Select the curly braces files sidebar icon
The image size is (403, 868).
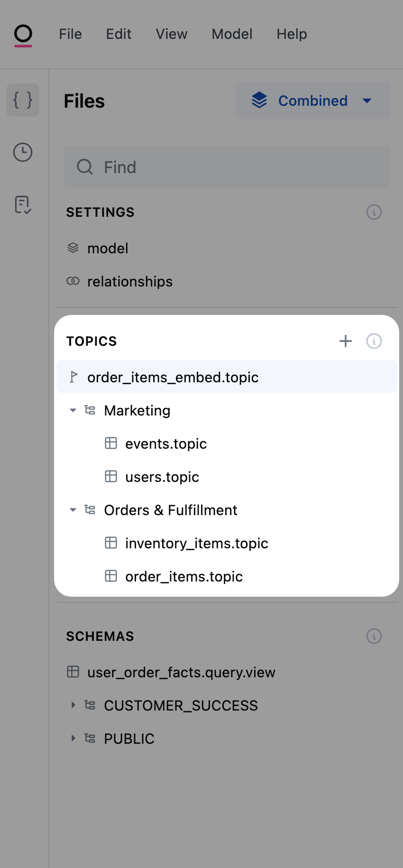point(23,100)
